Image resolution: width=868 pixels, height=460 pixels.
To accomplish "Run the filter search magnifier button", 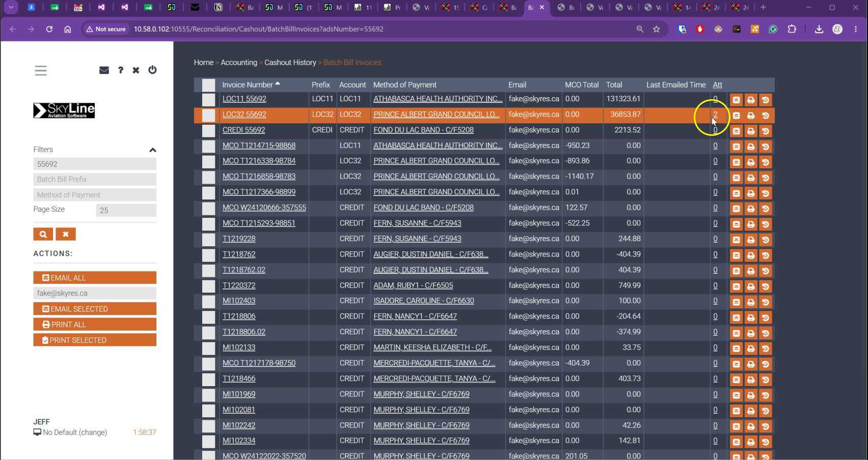I will (x=43, y=234).
